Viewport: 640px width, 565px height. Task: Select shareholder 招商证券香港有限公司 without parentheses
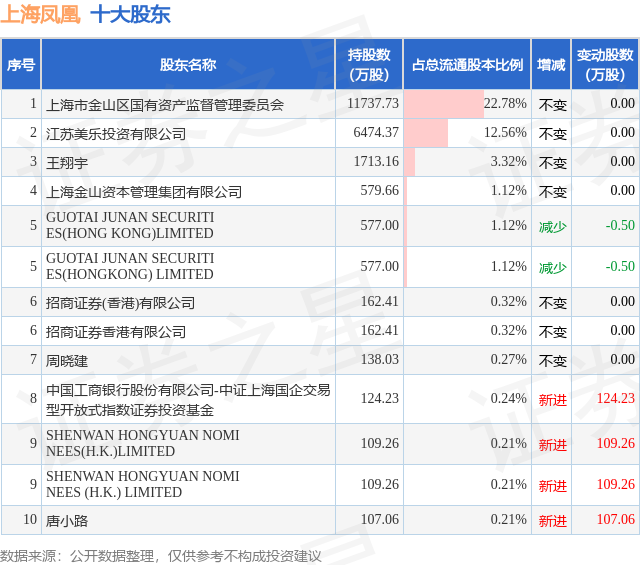[116, 332]
